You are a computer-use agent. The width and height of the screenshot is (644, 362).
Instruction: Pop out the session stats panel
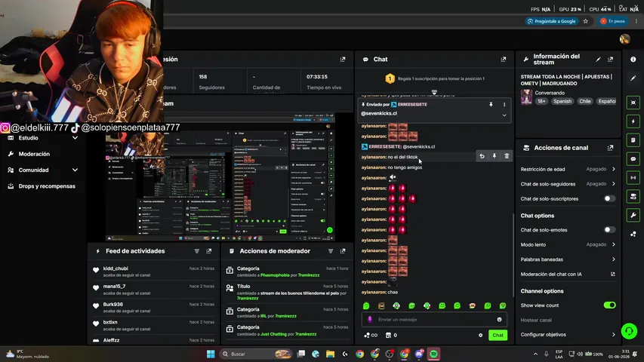tap(343, 60)
